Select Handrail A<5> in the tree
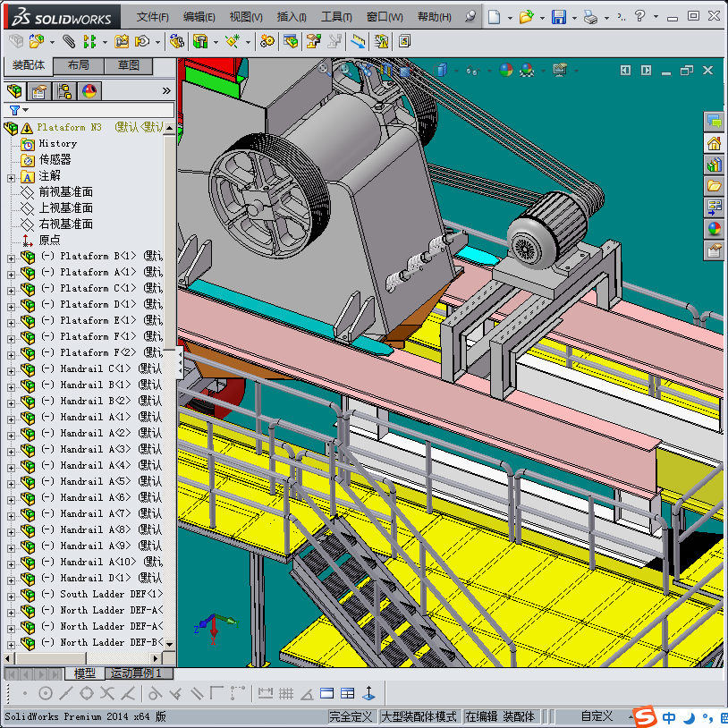This screenshot has height=728, width=728. tap(95, 482)
